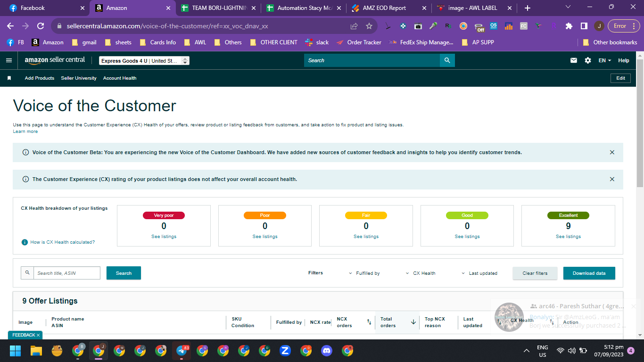Dismiss the CX rating account health banner

point(612,179)
